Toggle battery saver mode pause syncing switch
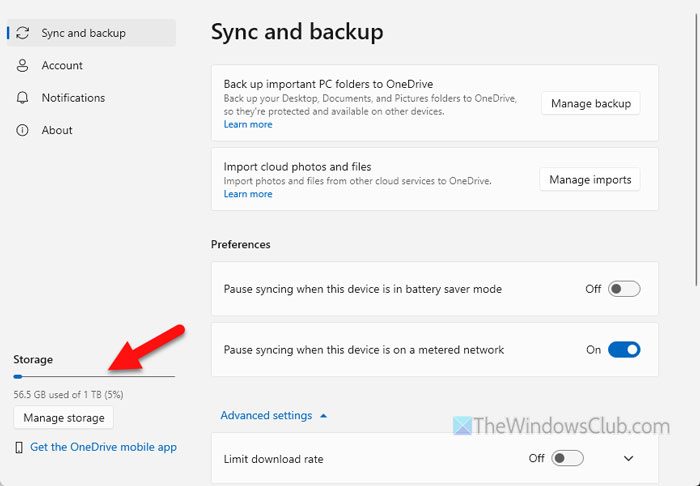The width and height of the screenshot is (700, 486). click(624, 289)
